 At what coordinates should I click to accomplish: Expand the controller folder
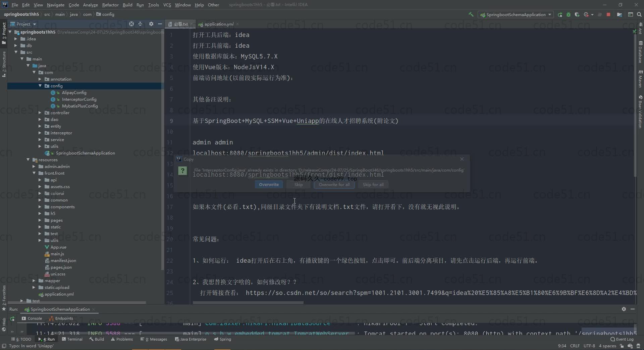pos(40,113)
